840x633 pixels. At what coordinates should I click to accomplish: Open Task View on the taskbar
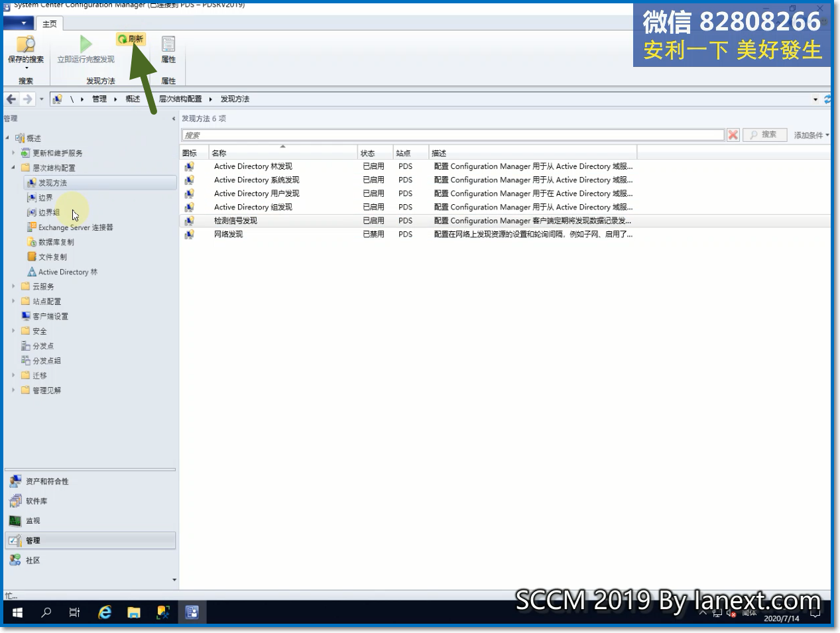[x=74, y=612]
